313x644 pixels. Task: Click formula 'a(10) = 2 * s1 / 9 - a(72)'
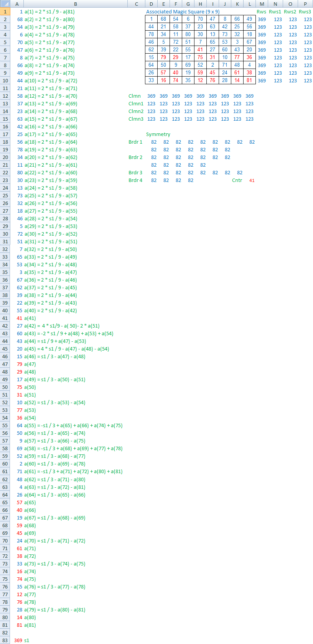pos(51,80)
